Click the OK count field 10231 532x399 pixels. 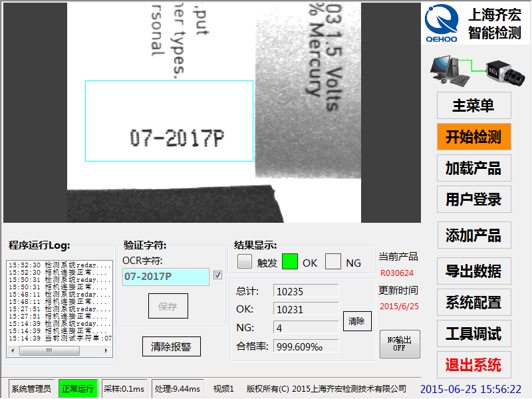click(x=306, y=309)
